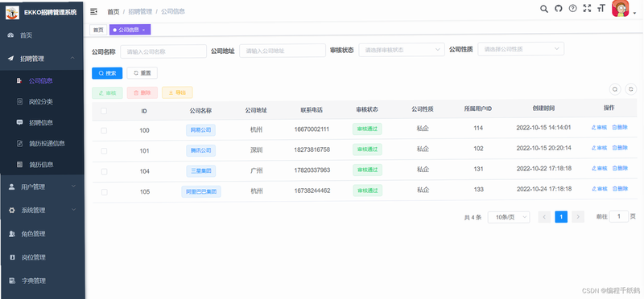
Task: Click the 简历信息 sidebar icon
Action: click(19, 165)
